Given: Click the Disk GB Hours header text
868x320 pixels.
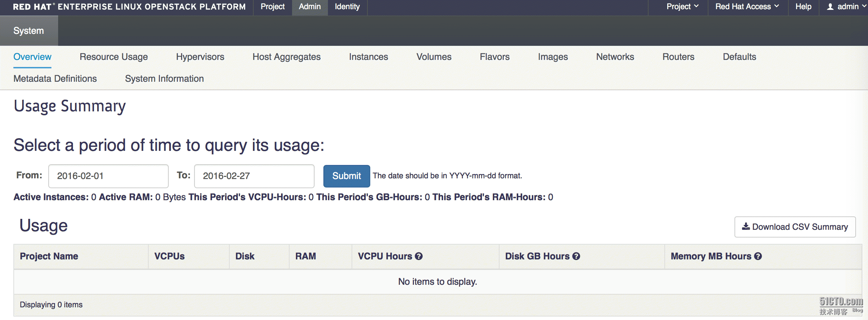Looking at the screenshot, I should [537, 256].
